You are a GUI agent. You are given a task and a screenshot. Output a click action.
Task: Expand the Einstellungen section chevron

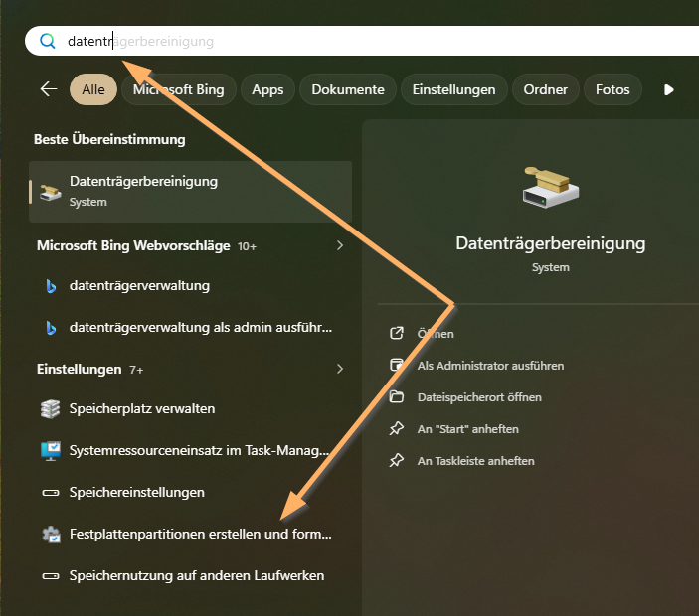coord(340,369)
